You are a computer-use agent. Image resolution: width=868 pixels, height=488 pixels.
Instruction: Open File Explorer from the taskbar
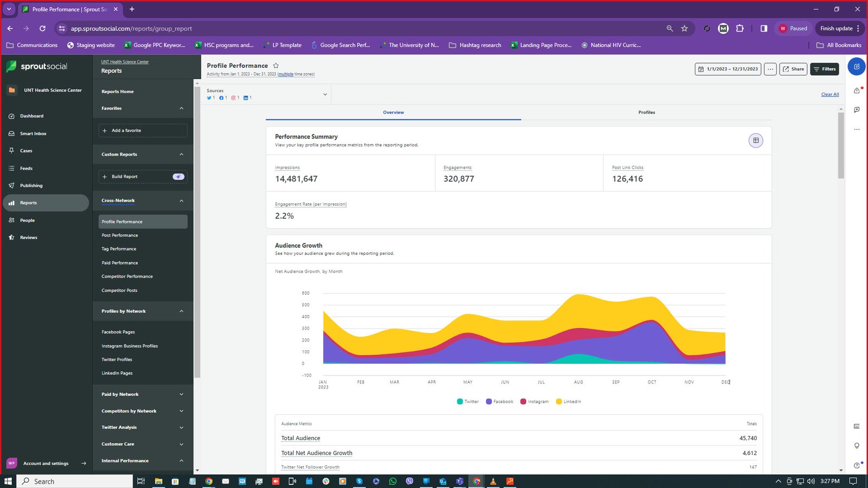(158, 481)
